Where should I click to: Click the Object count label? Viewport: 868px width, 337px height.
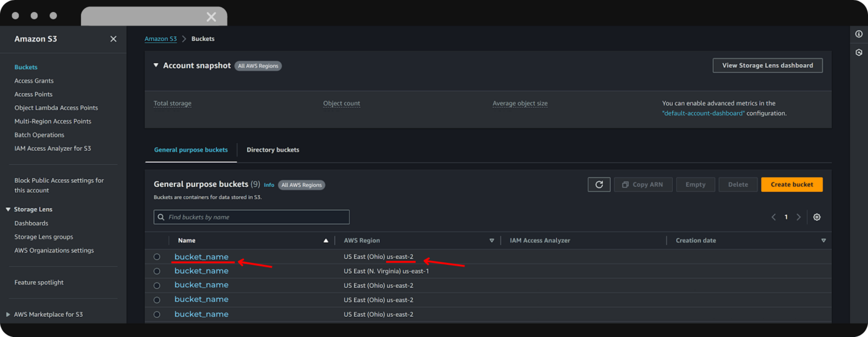342,103
